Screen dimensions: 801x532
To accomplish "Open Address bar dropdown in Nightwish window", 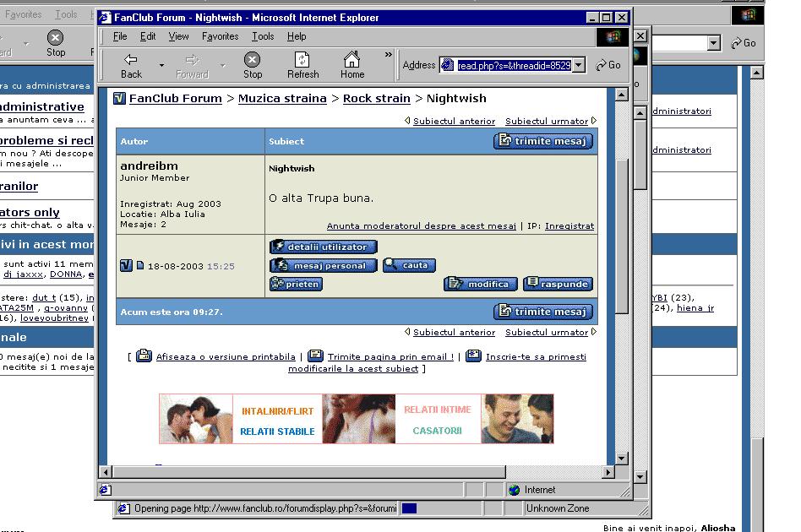I will [578, 65].
